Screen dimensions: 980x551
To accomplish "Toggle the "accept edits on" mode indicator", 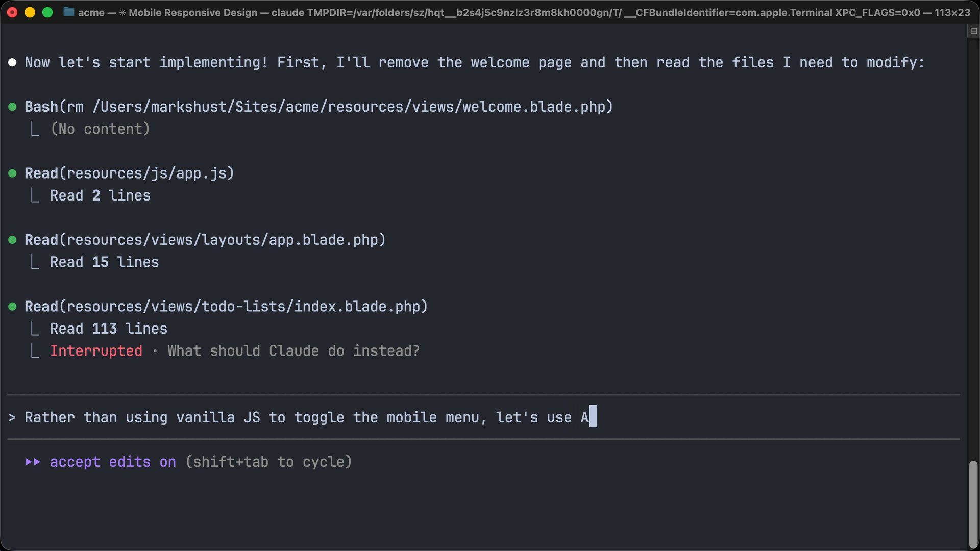I will [x=112, y=462].
